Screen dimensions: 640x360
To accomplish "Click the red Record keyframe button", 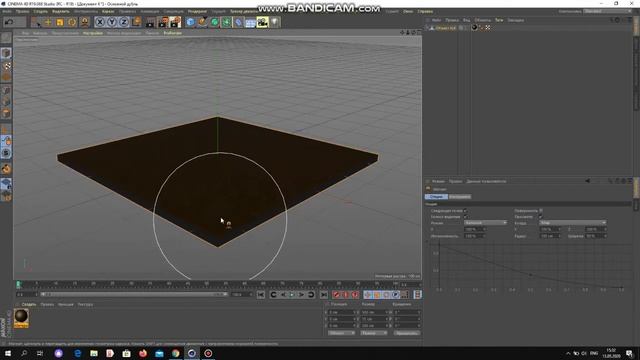I will 336,295.
